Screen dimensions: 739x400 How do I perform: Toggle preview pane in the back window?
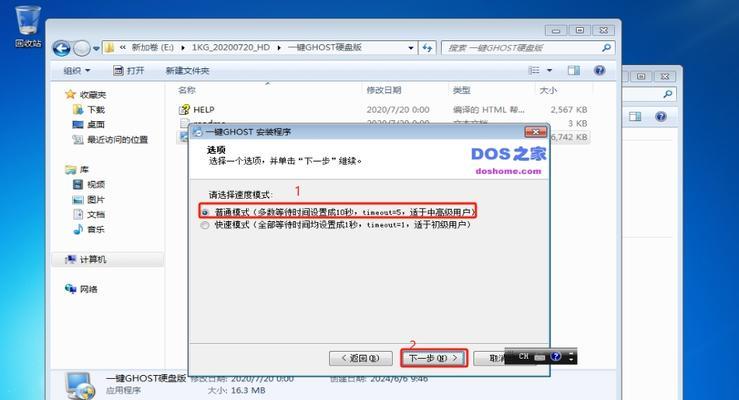pyautogui.click(x=635, y=116)
